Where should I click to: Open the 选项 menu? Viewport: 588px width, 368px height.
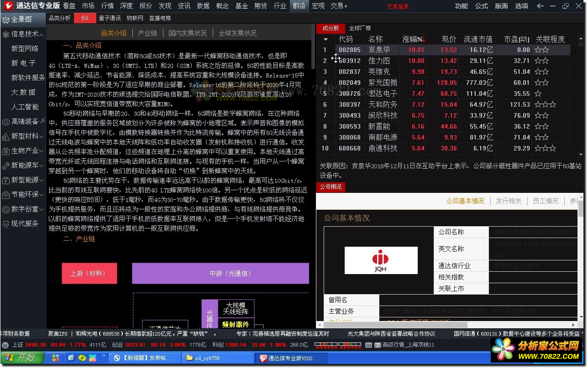pos(521,6)
